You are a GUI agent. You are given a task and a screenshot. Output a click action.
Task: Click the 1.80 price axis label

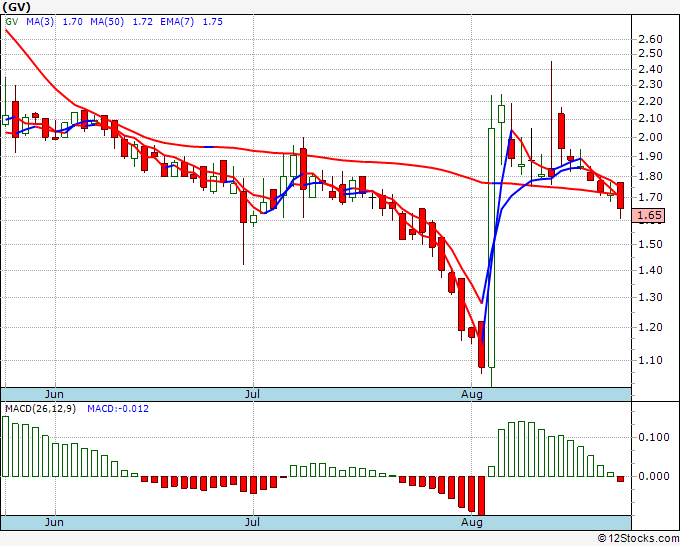(650, 177)
